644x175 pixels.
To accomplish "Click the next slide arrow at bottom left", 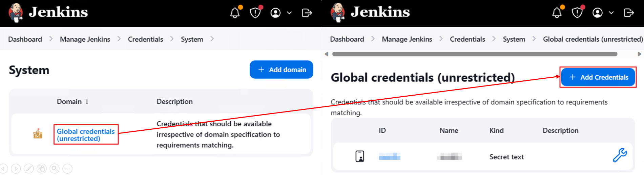I will click(x=16, y=168).
